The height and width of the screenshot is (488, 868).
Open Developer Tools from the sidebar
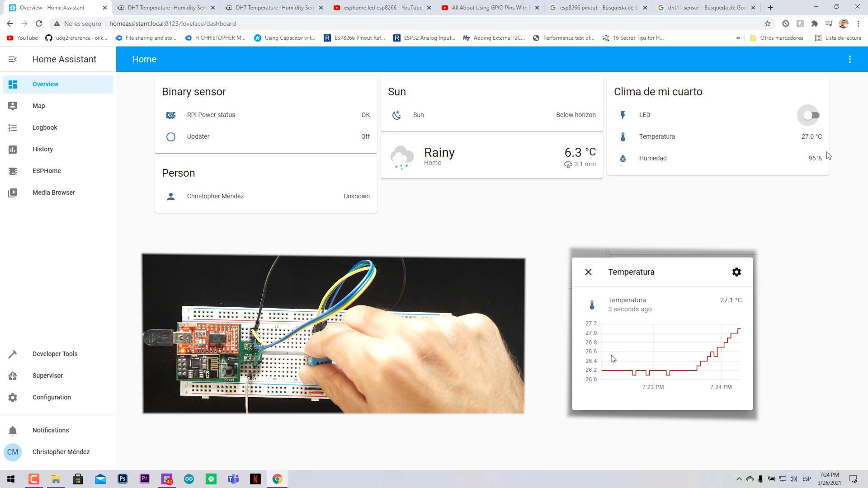pos(55,354)
